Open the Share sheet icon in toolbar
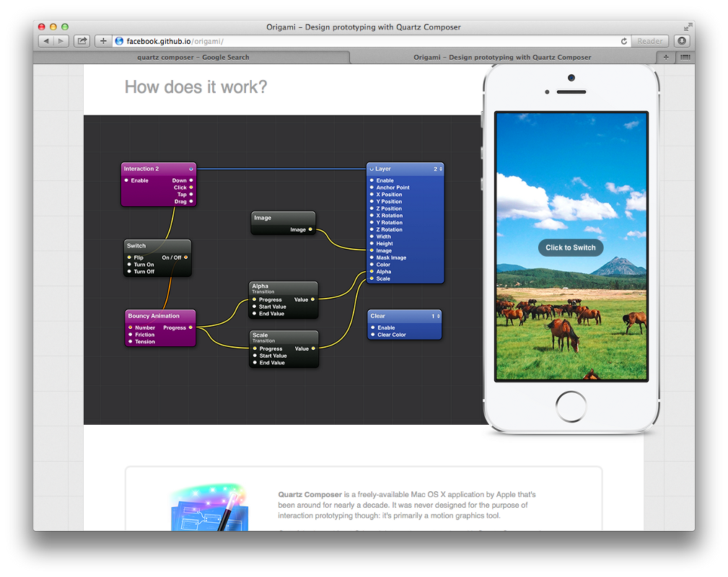Image resolution: width=728 pixels, height=577 pixels. tap(82, 41)
